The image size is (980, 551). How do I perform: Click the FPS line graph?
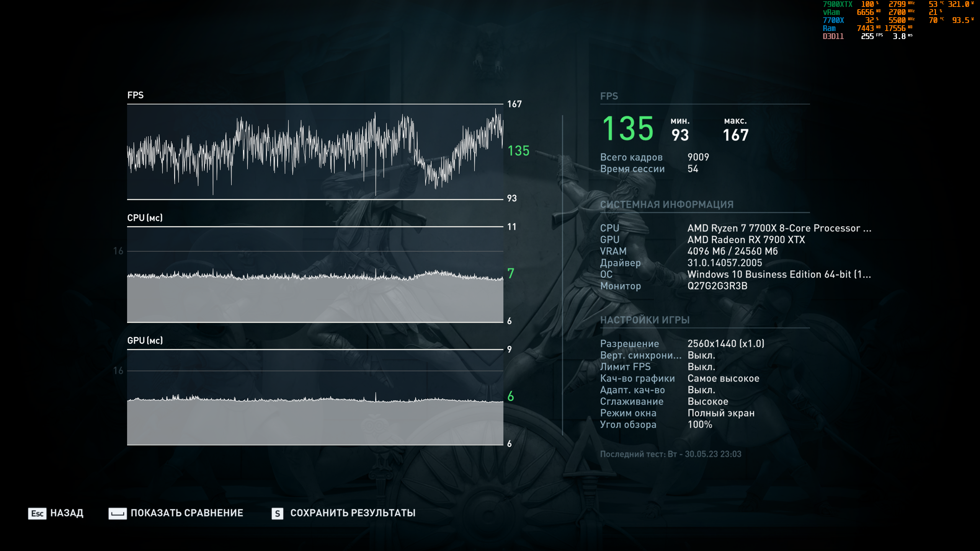point(315,152)
